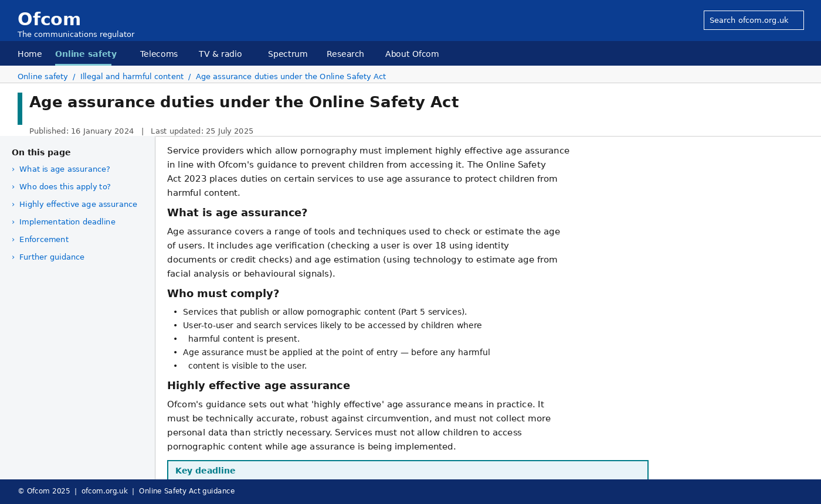821x504 pixels.
Task: Click The communications regulator tagline
Action: click(76, 35)
